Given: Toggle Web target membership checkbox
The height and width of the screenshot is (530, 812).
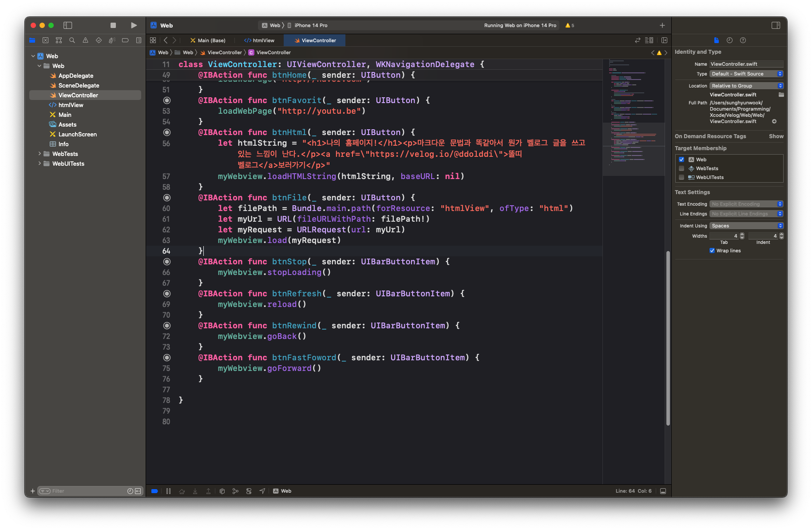Looking at the screenshot, I should tap(681, 159).
